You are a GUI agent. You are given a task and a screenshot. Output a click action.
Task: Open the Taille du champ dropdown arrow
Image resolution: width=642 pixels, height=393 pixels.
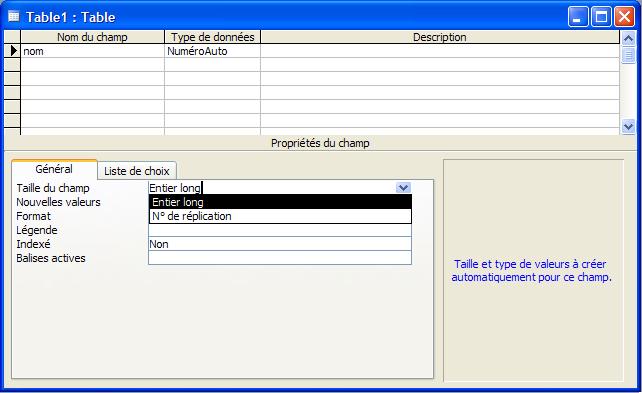(x=403, y=188)
